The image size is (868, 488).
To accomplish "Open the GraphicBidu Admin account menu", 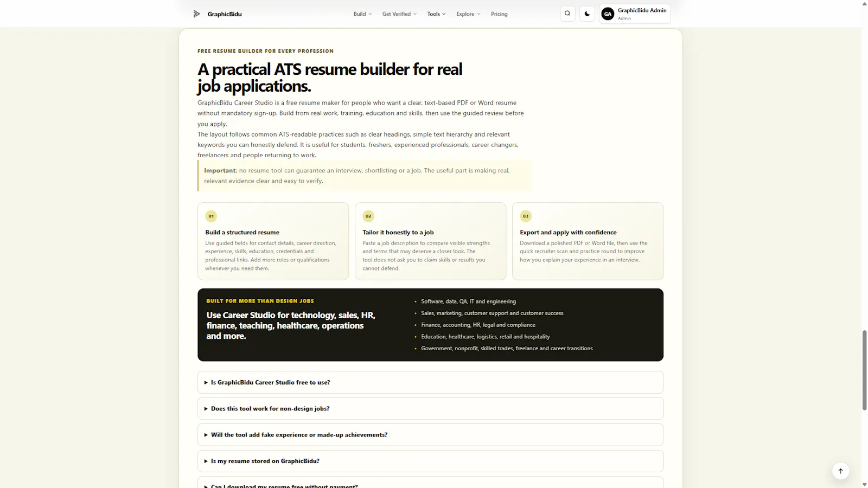I will click(635, 14).
